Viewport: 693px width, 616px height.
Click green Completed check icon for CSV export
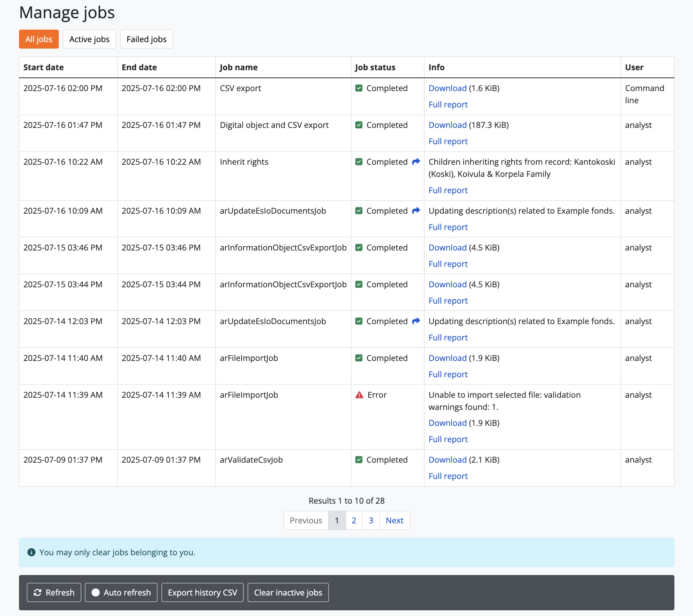coord(359,88)
